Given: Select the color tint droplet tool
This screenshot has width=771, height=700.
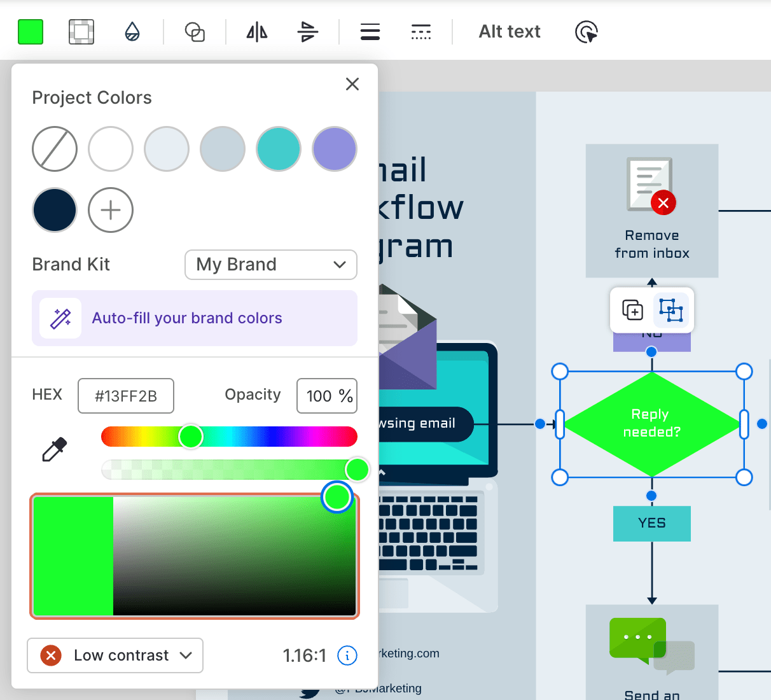Looking at the screenshot, I should (132, 31).
